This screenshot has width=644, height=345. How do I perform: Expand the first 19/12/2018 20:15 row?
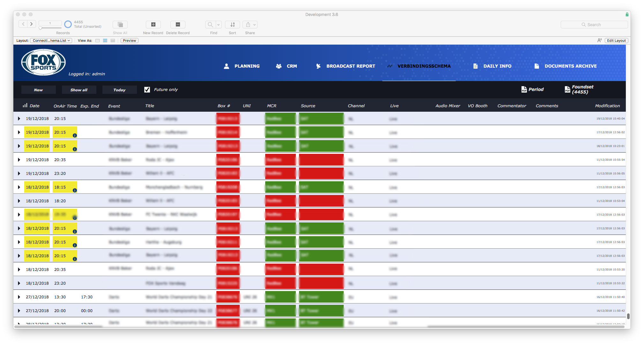point(19,118)
